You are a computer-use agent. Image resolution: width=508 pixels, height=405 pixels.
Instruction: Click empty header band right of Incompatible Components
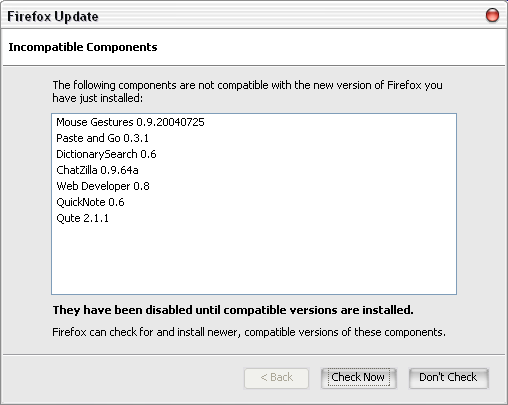(x=330, y=47)
